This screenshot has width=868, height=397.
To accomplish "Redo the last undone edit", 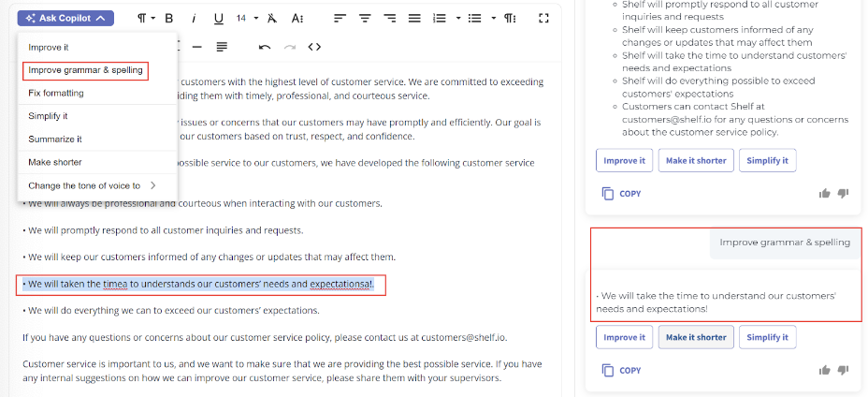I will tap(290, 47).
